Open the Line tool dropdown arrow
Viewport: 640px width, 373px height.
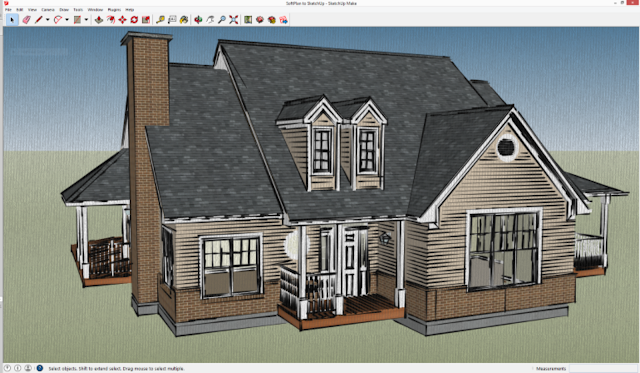[48, 20]
